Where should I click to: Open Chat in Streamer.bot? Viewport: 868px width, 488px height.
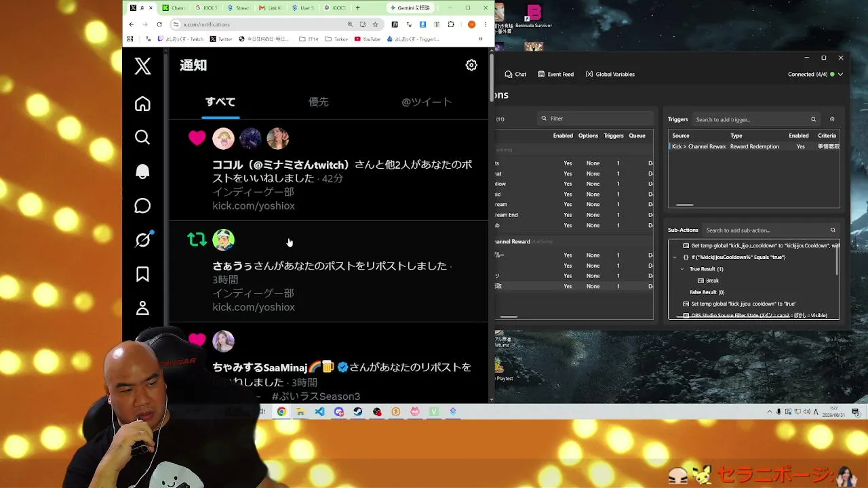pyautogui.click(x=515, y=74)
